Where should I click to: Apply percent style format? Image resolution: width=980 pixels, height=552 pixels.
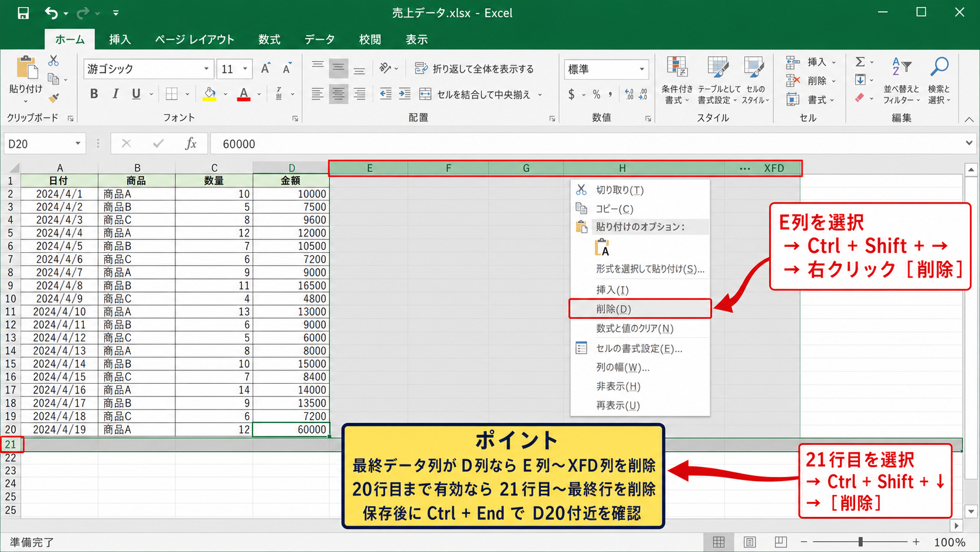tap(597, 94)
